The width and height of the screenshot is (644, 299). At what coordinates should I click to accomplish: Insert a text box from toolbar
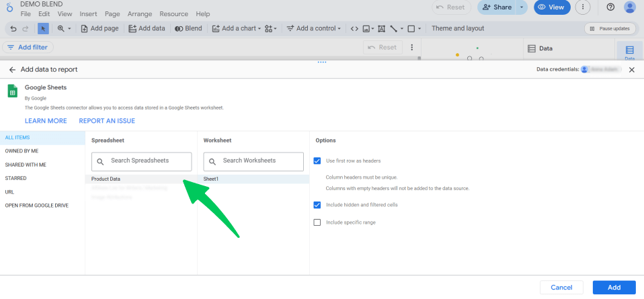point(382,28)
